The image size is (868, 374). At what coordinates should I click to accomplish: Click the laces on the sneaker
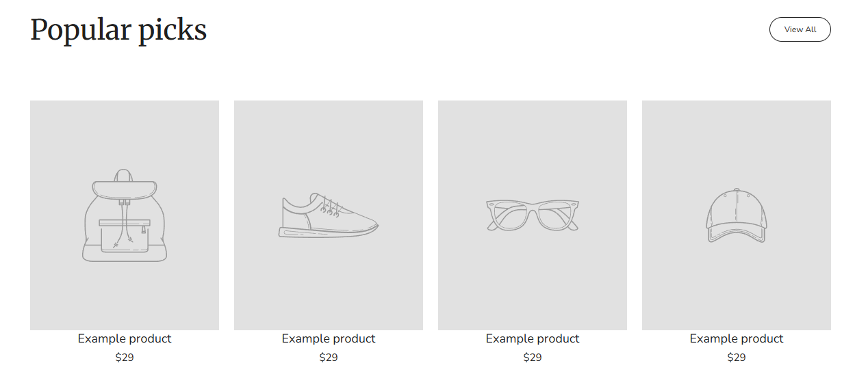coord(331,207)
